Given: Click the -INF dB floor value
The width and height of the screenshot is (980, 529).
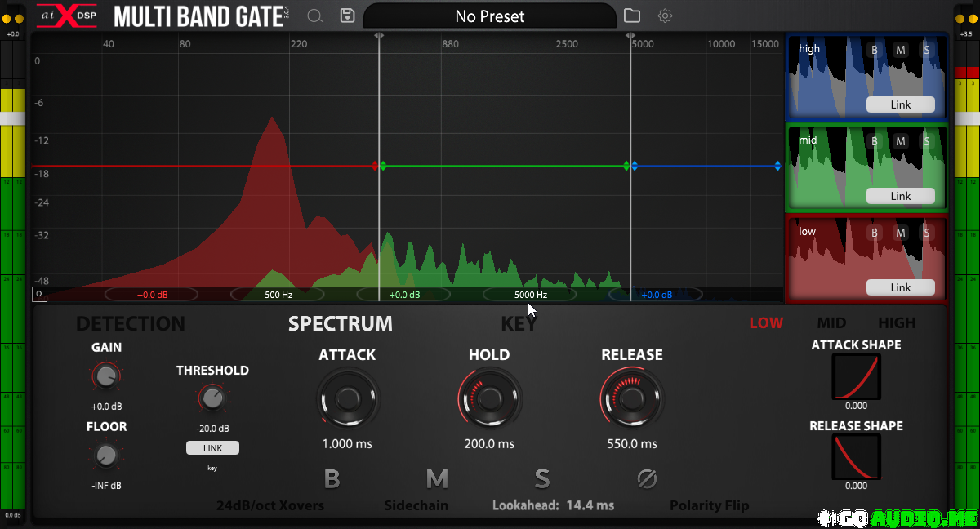Looking at the screenshot, I should (x=105, y=486).
